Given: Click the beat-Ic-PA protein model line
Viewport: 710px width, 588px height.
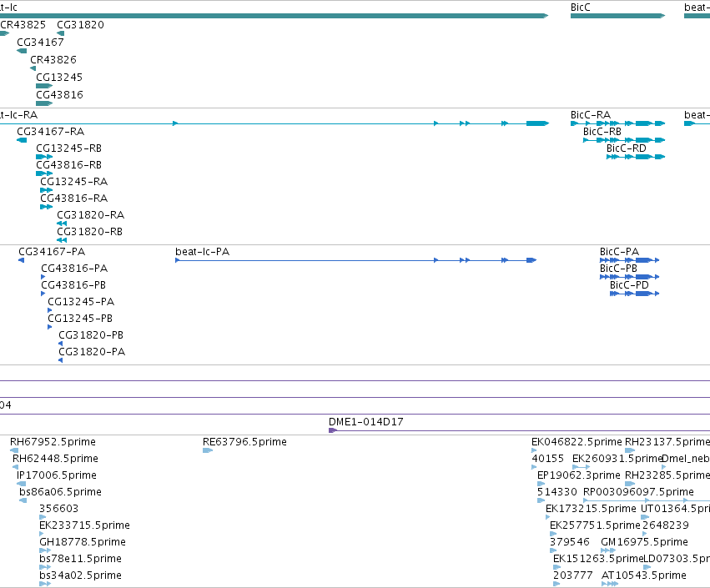Looking at the screenshot, I should coord(356,260).
